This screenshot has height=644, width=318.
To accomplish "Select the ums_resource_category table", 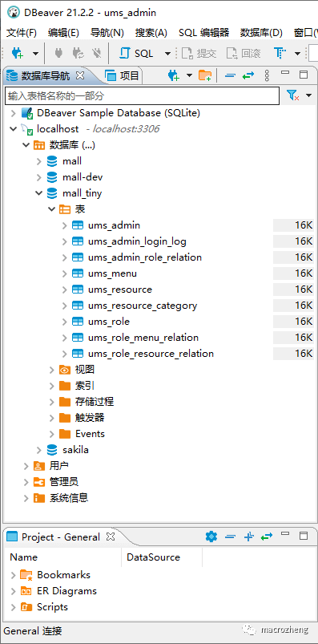I will 143,306.
